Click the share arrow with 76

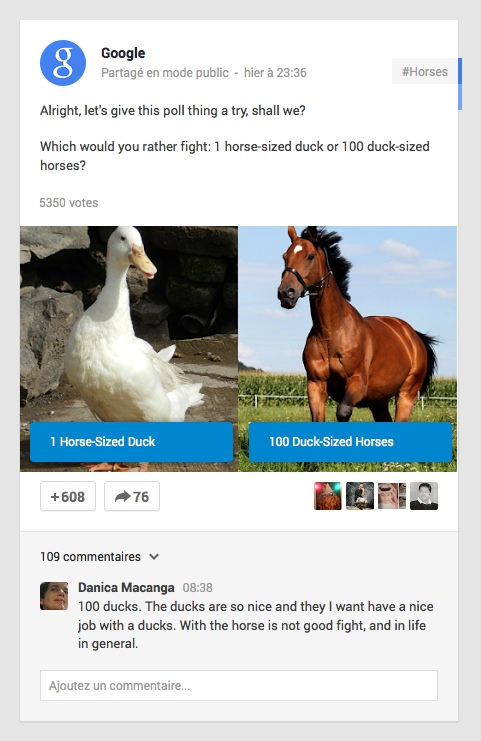[x=132, y=496]
